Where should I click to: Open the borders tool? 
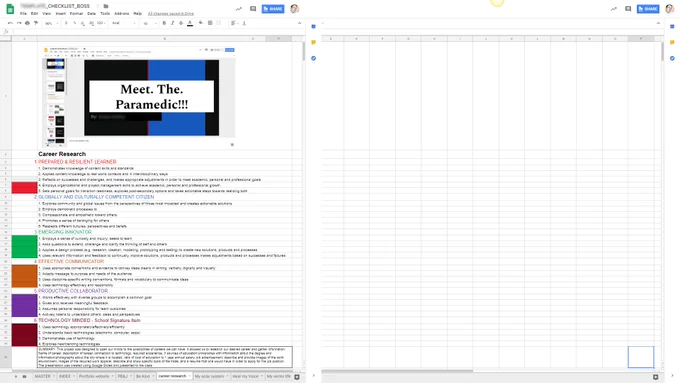[x=210, y=23]
